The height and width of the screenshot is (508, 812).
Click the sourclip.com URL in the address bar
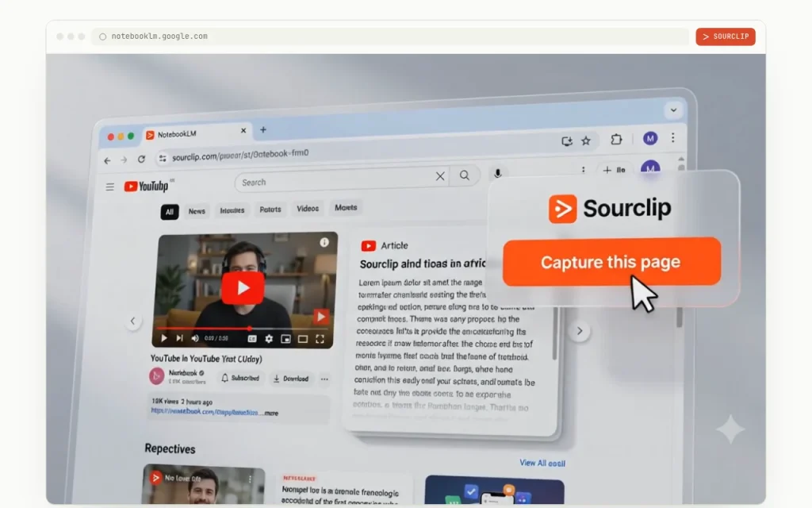coord(240,155)
